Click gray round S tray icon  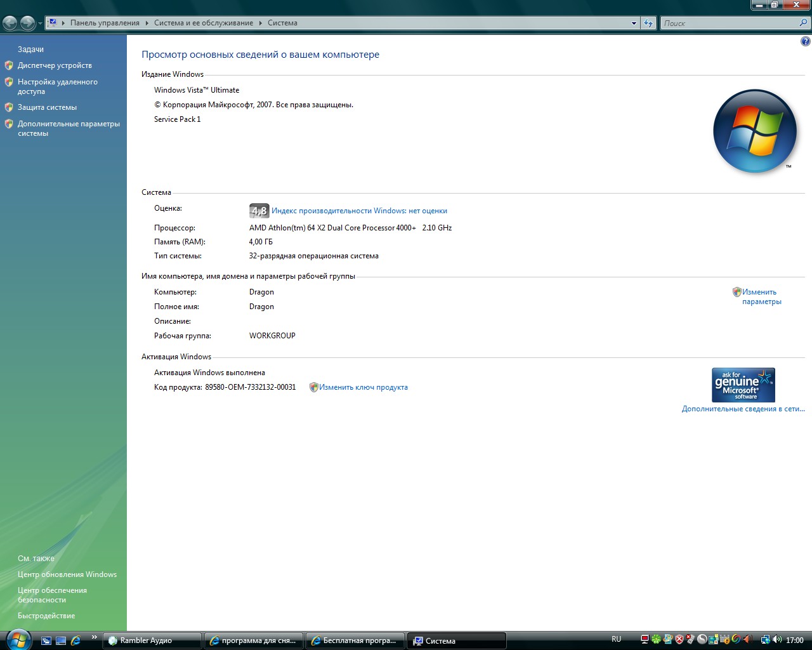702,640
